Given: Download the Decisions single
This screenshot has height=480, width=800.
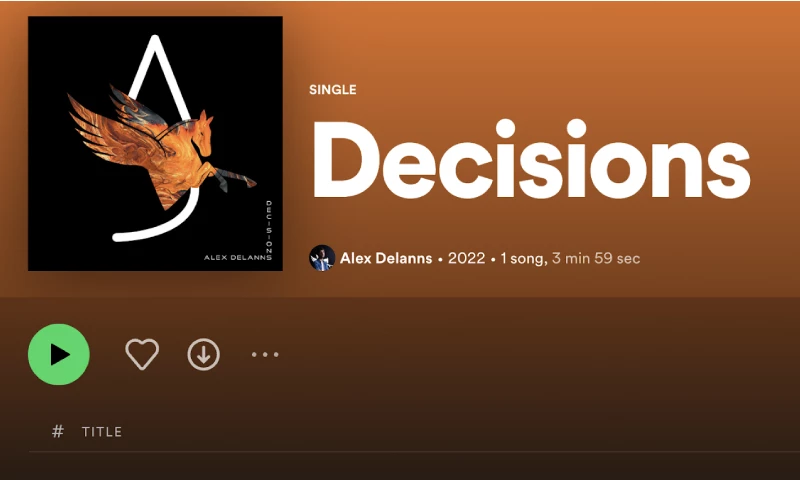Looking at the screenshot, I should (204, 355).
